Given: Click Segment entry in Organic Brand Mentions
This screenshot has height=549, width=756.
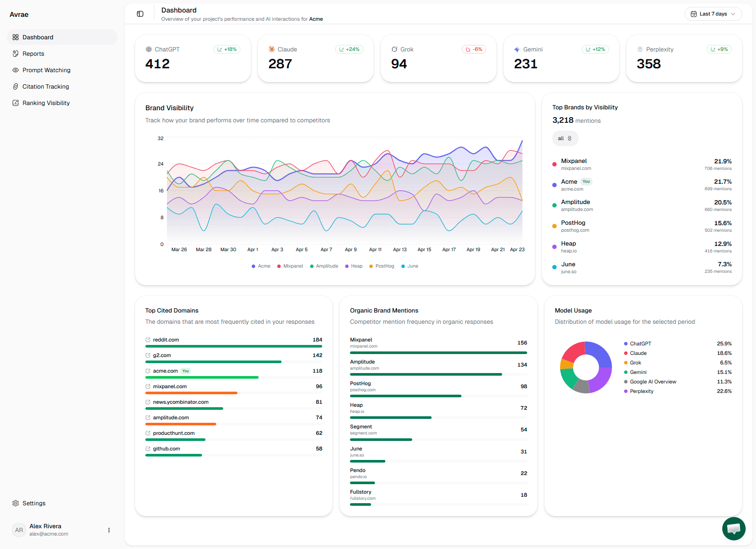Looking at the screenshot, I should pyautogui.click(x=439, y=432).
